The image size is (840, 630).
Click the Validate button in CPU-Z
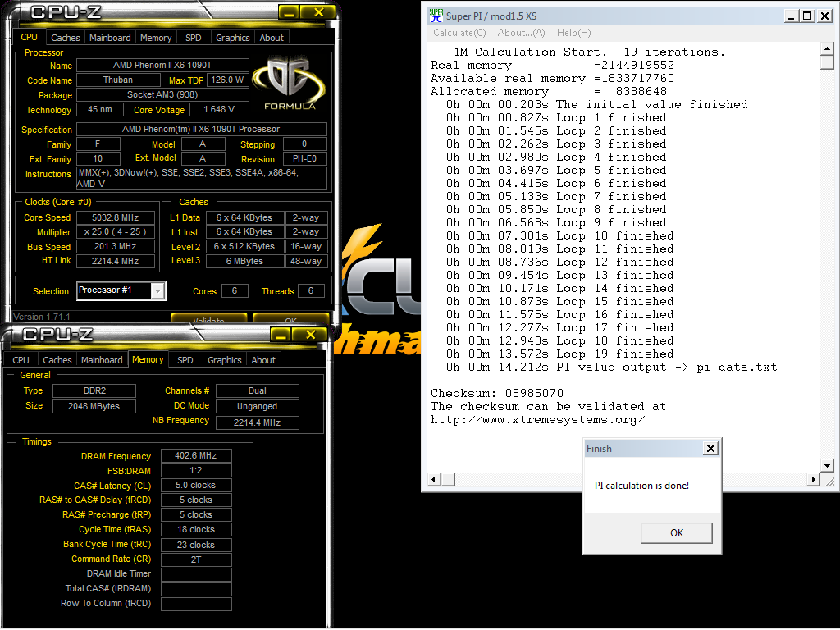pyautogui.click(x=209, y=319)
